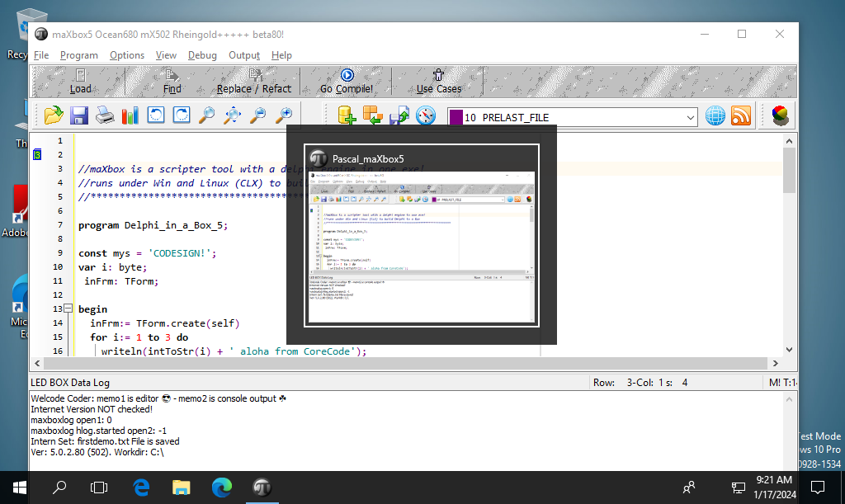Open the Options menu
The image size is (845, 504).
click(x=127, y=55)
